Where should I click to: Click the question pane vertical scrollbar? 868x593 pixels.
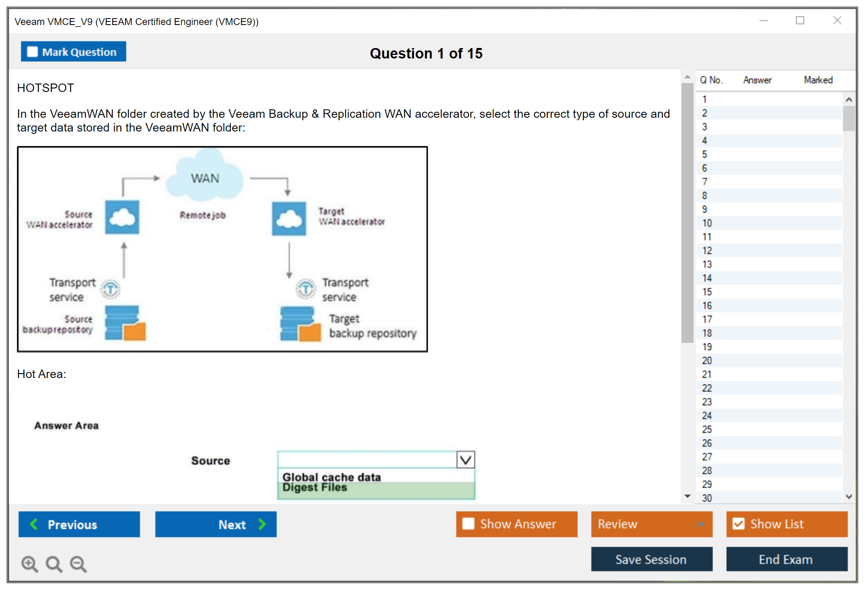pyautogui.click(x=687, y=213)
